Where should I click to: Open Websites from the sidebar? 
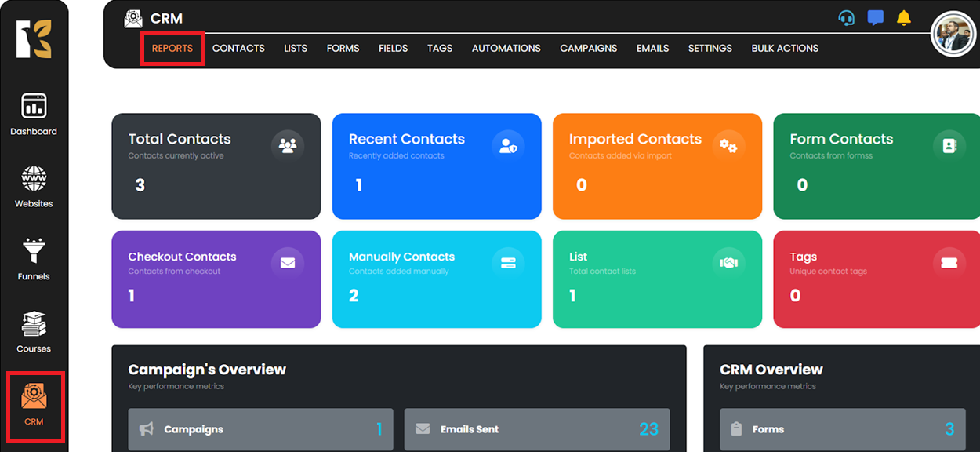[34, 187]
